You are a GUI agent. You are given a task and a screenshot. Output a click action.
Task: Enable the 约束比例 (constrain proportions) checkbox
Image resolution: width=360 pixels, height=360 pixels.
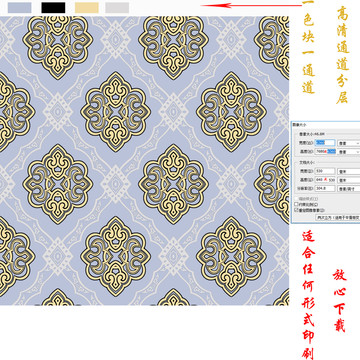[296, 204]
